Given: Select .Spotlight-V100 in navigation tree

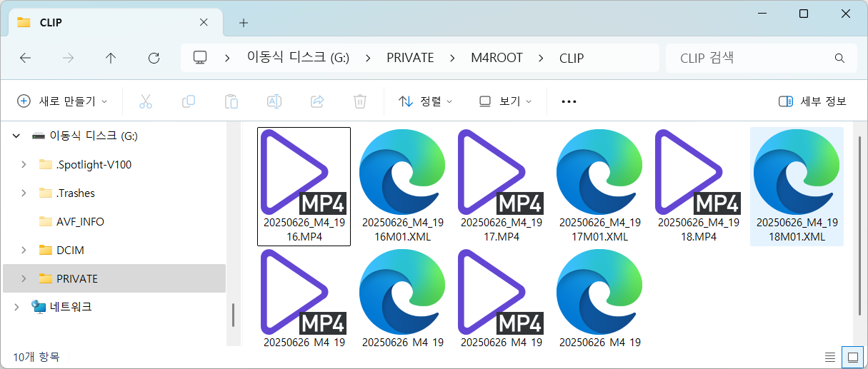Looking at the screenshot, I should pos(94,164).
